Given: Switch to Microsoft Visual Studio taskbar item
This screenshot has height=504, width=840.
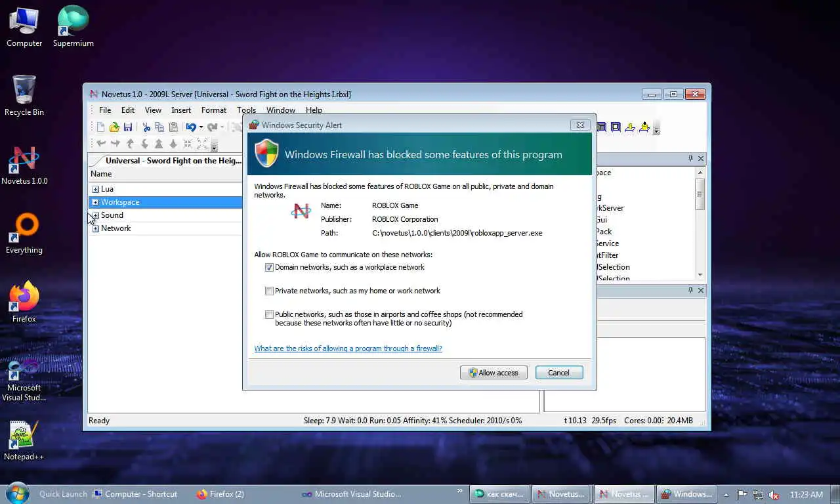Looking at the screenshot, I should point(352,494).
